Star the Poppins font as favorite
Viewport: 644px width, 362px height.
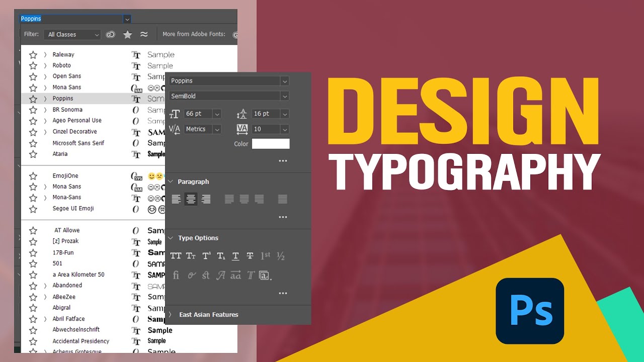tap(33, 99)
